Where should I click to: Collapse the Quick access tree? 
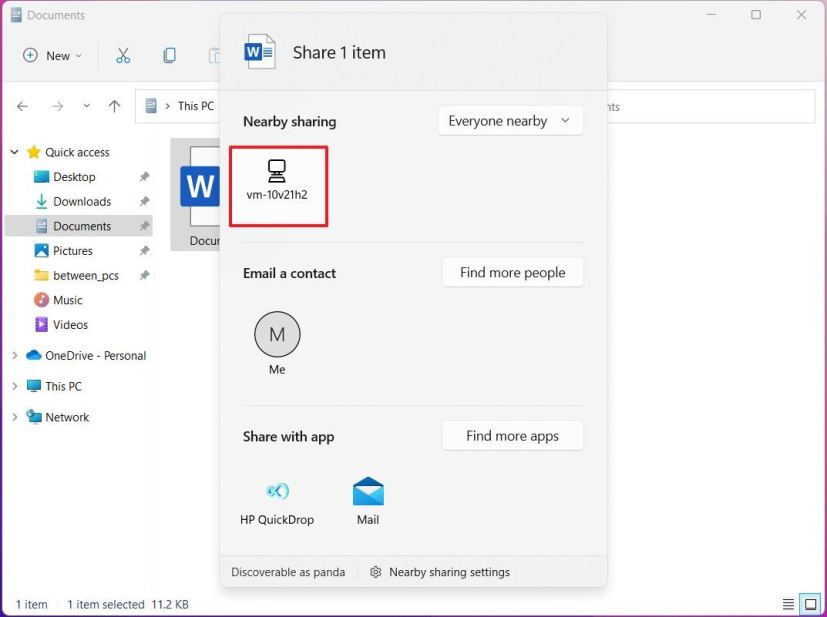[x=15, y=152]
